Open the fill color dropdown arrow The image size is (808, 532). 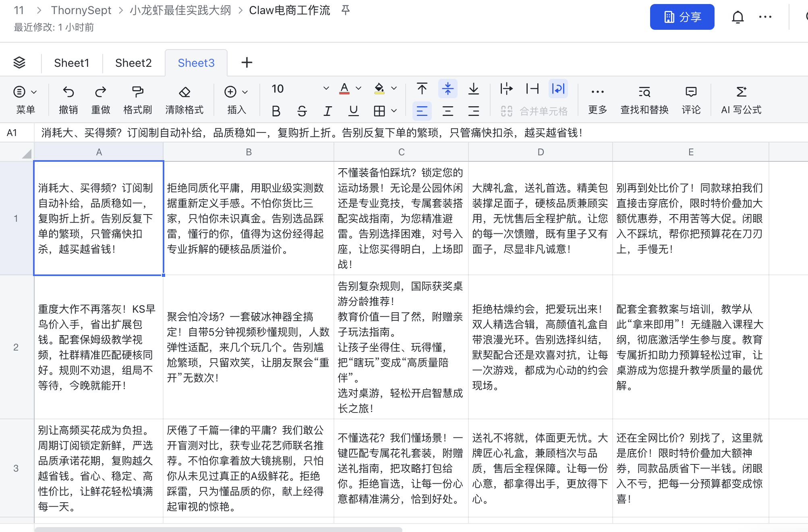point(394,89)
